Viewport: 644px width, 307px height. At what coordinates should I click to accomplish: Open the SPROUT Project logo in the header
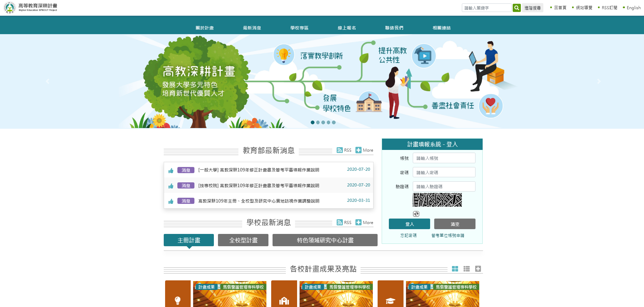[x=31, y=8]
